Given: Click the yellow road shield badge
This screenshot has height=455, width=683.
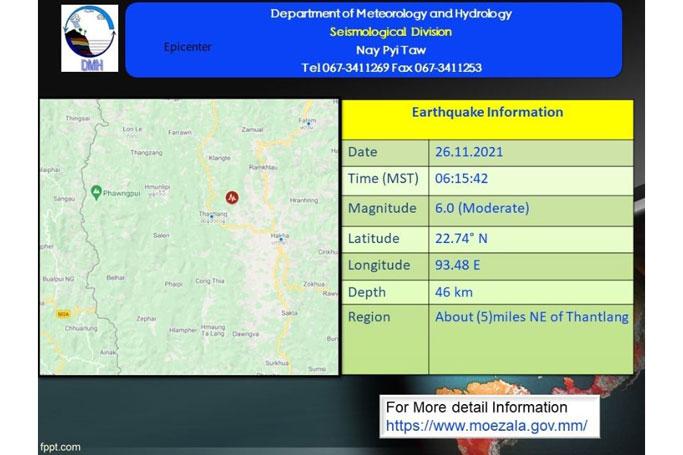Looking at the screenshot, I should point(65,313).
